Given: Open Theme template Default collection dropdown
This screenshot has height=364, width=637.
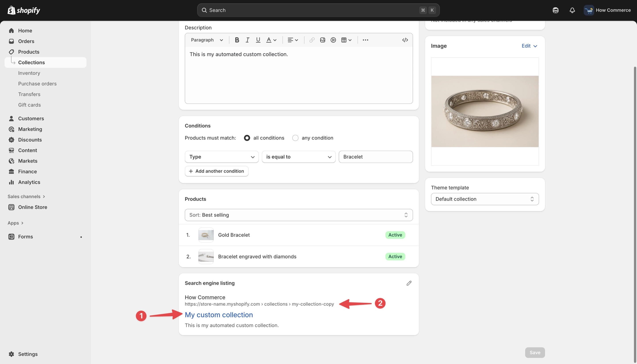Looking at the screenshot, I should pyautogui.click(x=485, y=199).
